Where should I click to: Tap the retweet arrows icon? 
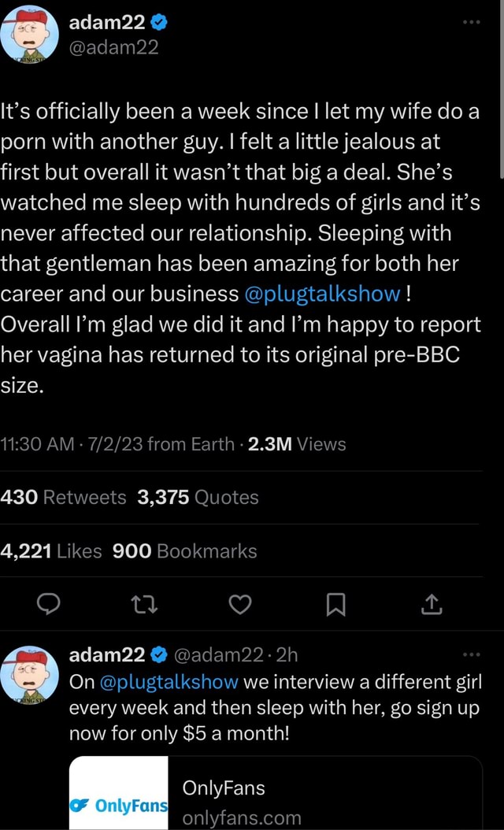[145, 603]
